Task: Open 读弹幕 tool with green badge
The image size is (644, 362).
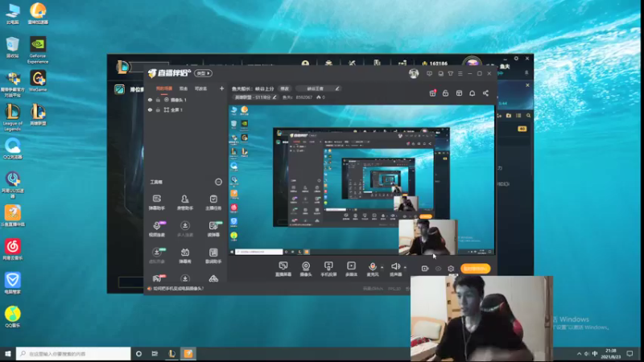Action: 213,229
